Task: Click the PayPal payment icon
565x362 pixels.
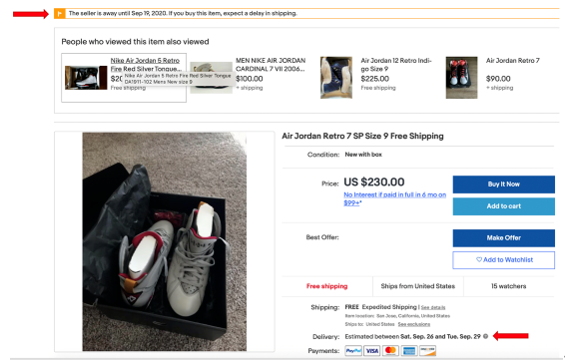Action: (353, 350)
